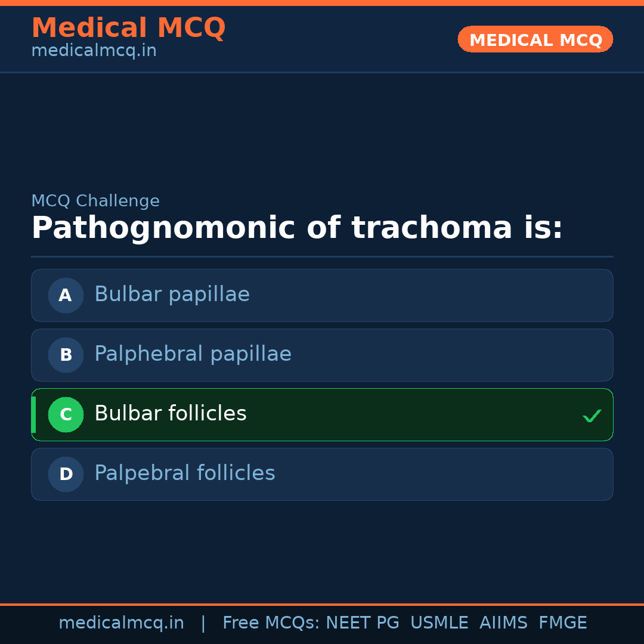Click the question text about trachoma

click(x=297, y=228)
